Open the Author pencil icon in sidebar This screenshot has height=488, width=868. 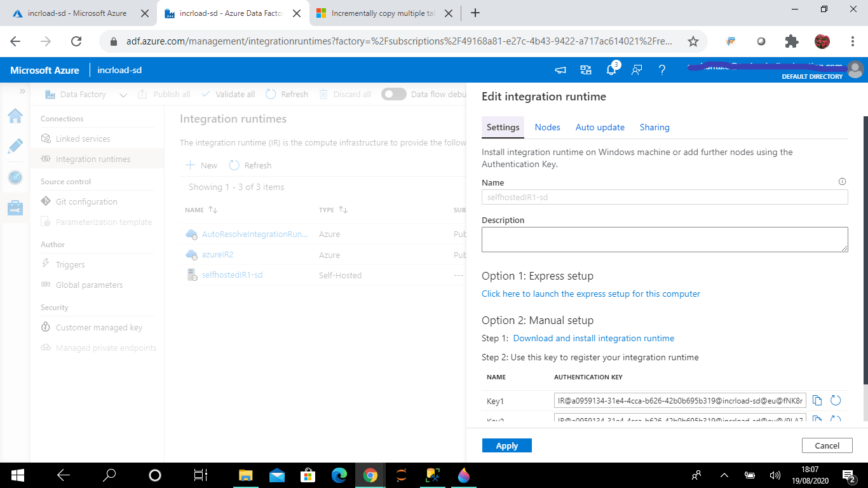[x=15, y=146]
